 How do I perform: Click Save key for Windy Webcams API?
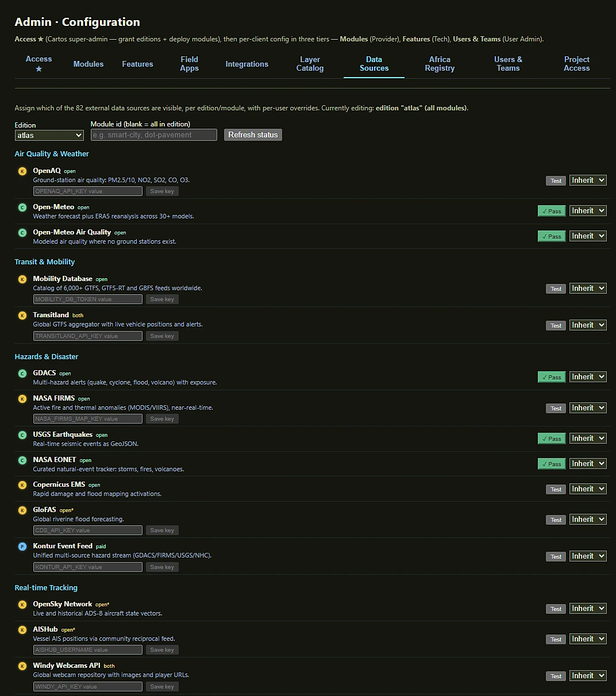click(162, 687)
